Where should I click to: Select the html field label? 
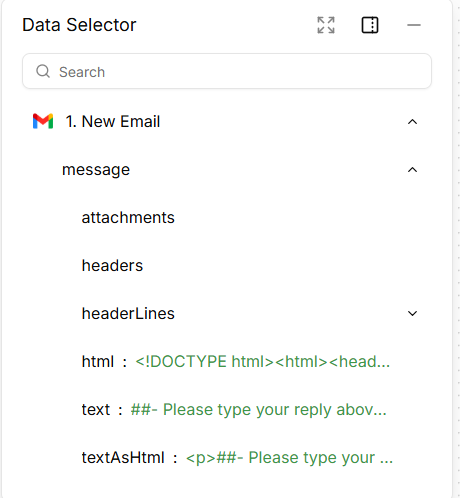[x=98, y=361]
